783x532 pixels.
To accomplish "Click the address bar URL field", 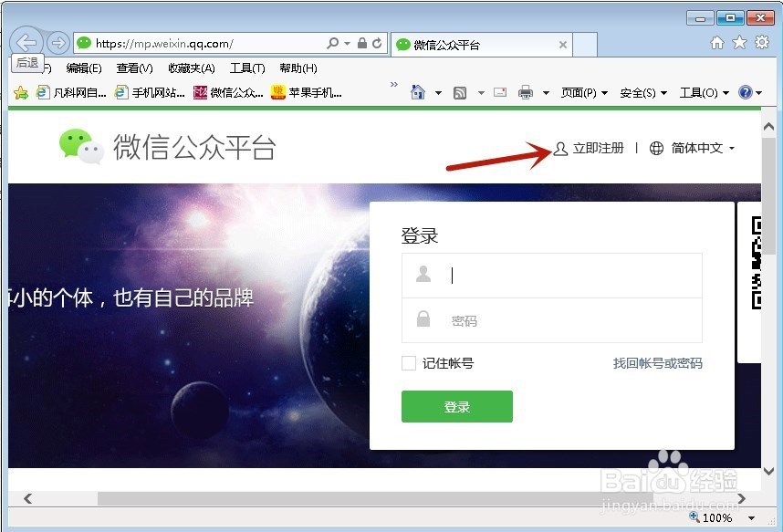I will tap(200, 44).
